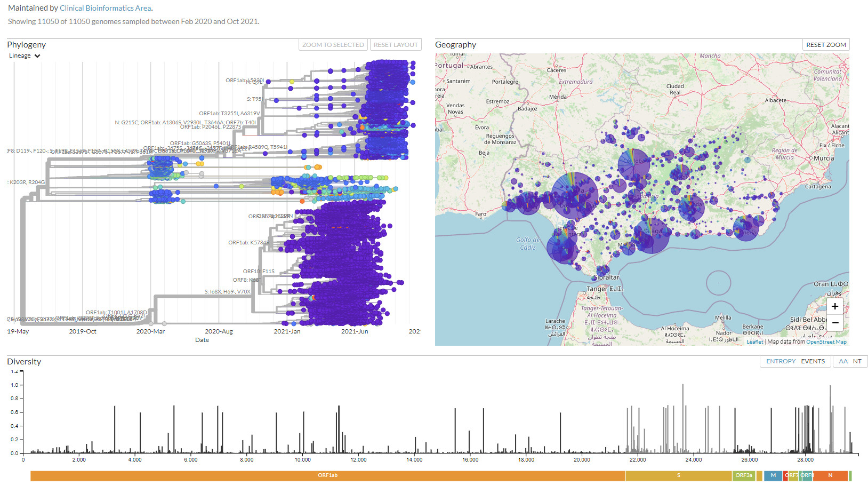Click the N gene segment

pyautogui.click(x=830, y=475)
